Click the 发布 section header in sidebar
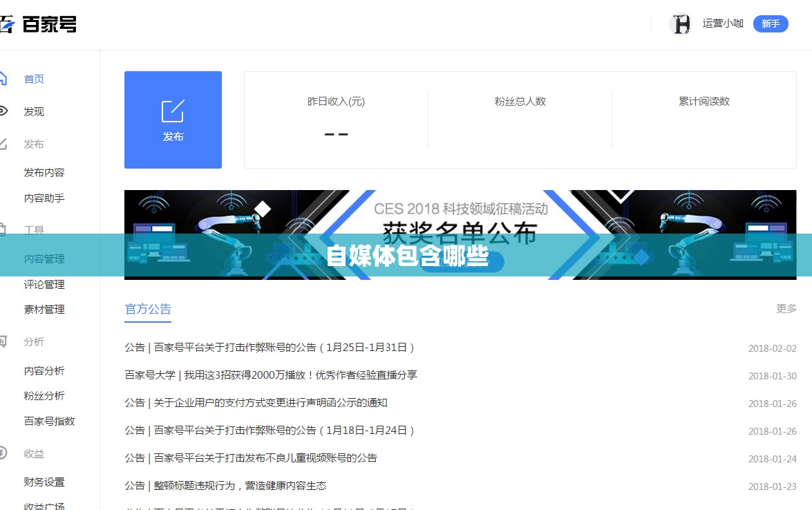Screen dimensions: 812x510 (x=34, y=144)
